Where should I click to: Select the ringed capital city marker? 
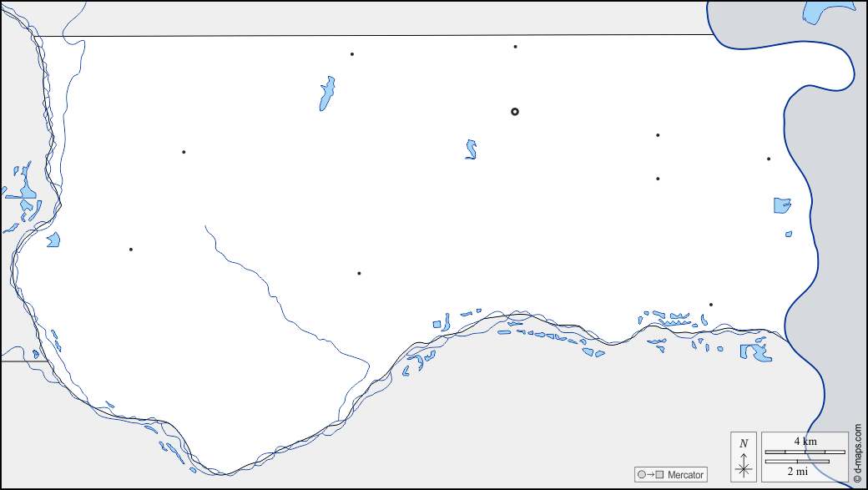click(x=515, y=111)
